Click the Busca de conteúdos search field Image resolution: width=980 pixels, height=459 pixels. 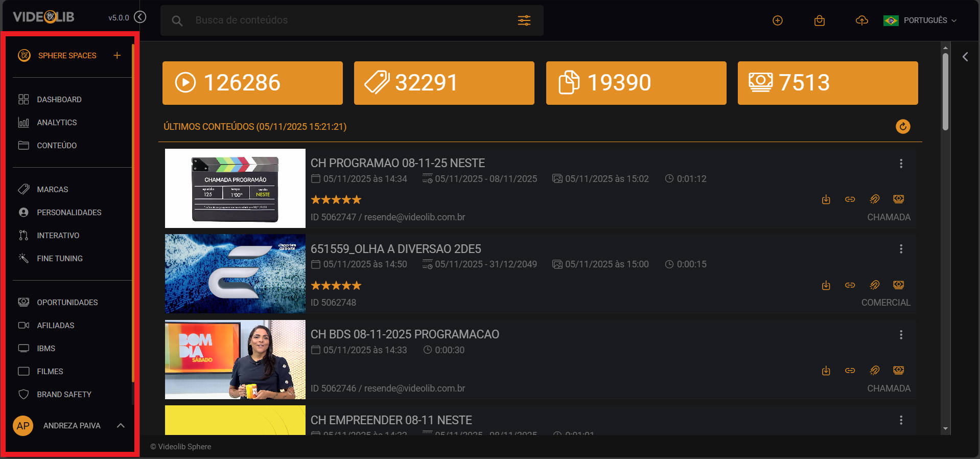click(x=353, y=20)
